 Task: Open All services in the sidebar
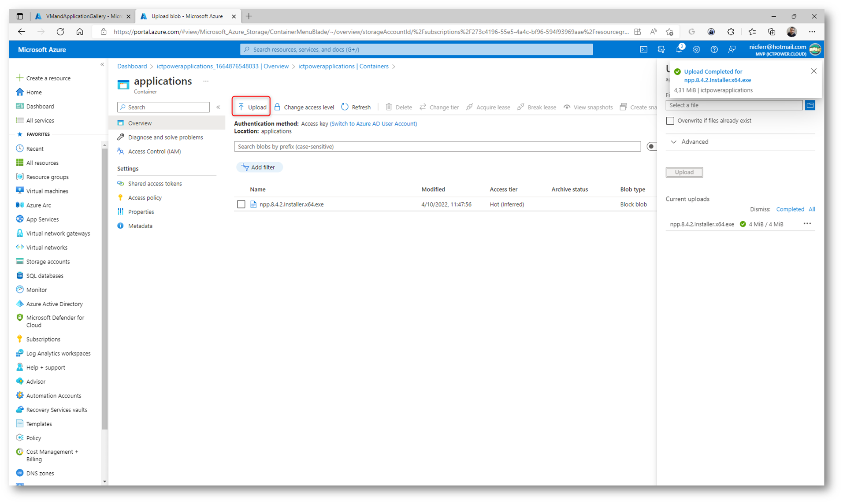tap(40, 121)
